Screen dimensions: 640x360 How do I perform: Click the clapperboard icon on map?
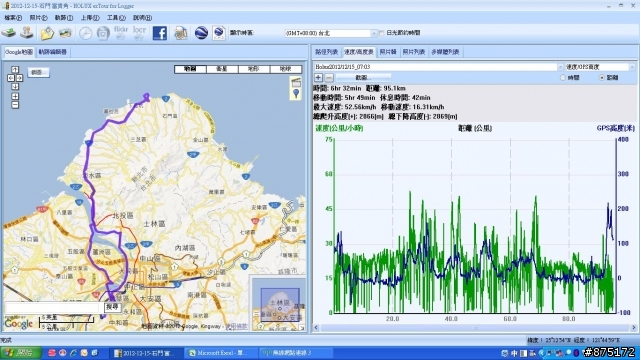[x=296, y=82]
